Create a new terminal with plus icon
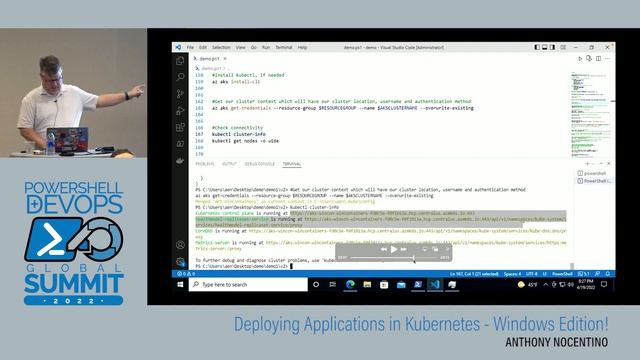The width and height of the screenshot is (640, 360). click(587, 164)
